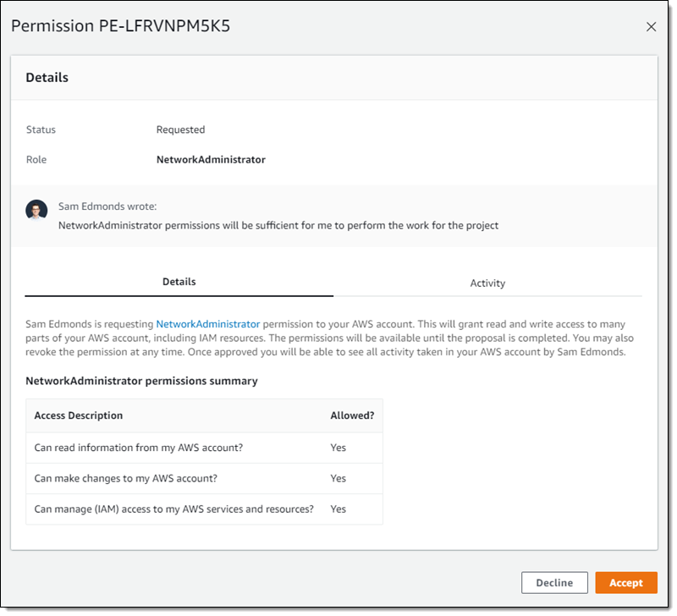The height and width of the screenshot is (616, 677).
Task: Switch to the Activity tab
Action: click(x=487, y=283)
